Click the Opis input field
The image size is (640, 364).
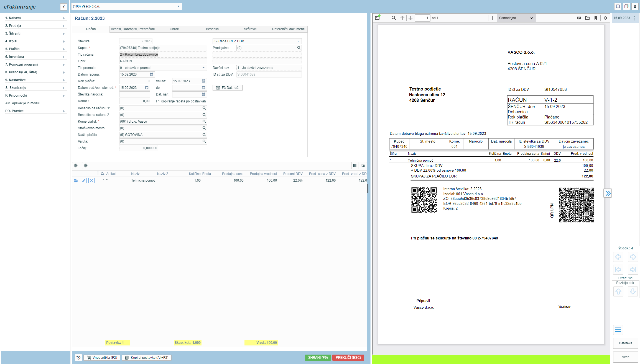pyautogui.click(x=163, y=61)
